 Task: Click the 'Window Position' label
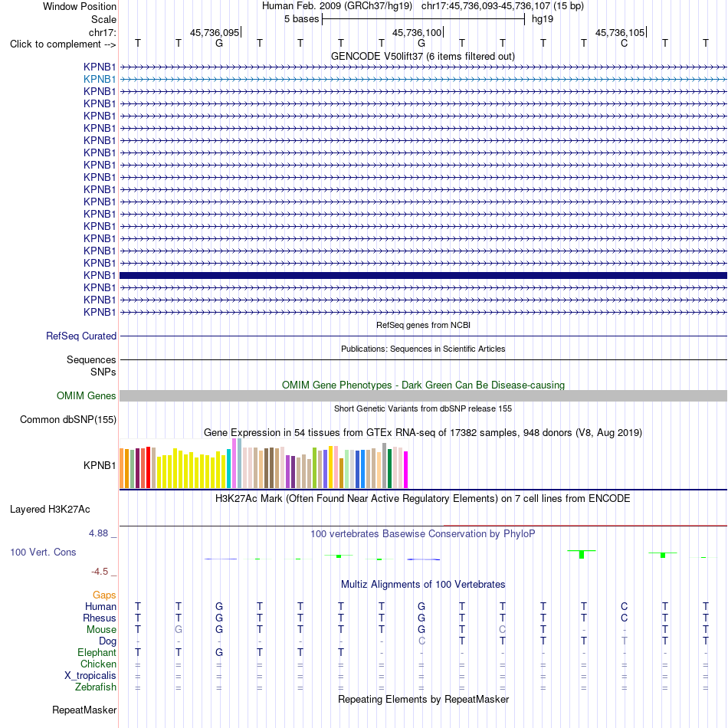[80, 6]
